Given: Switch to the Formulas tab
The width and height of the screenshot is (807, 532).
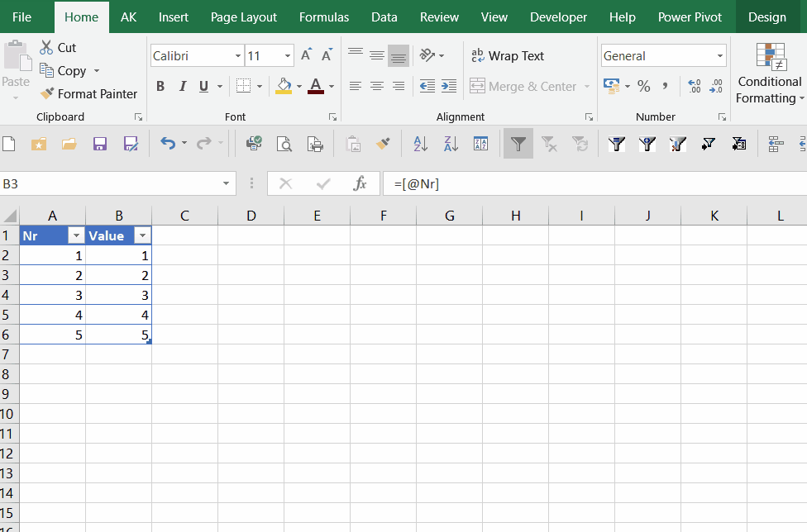Looking at the screenshot, I should (324, 17).
